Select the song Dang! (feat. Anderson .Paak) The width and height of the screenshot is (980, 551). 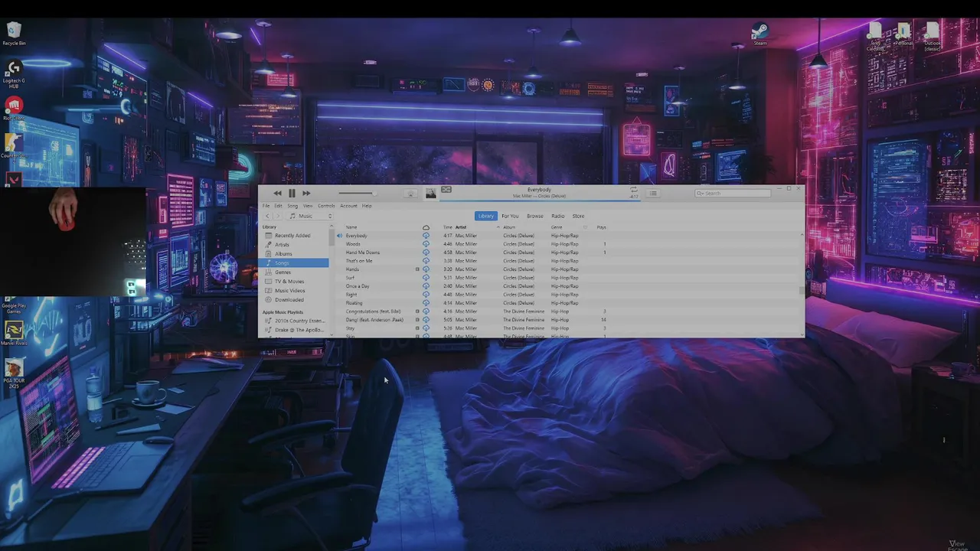(569, 320)
